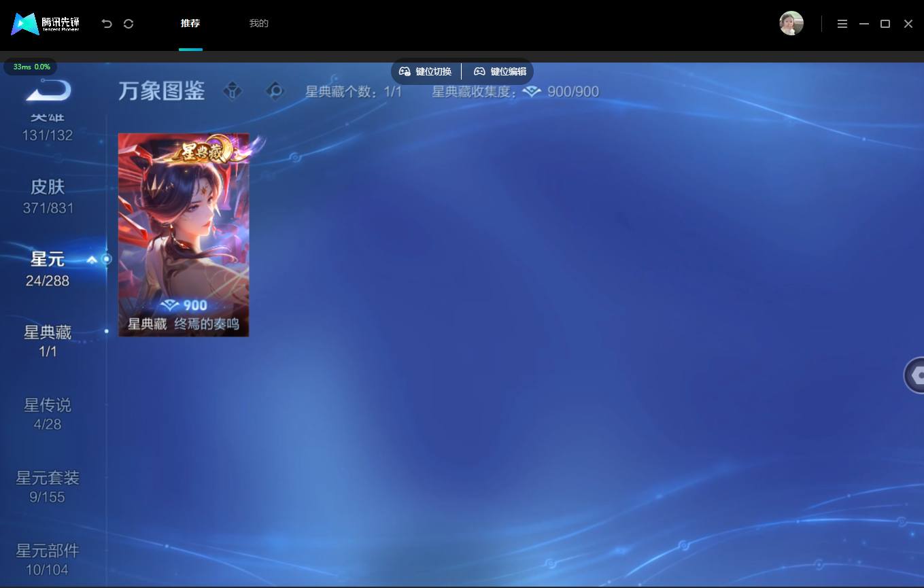924x588 pixels.
Task: Click the undo back arrow icon
Action: pyautogui.click(x=107, y=24)
